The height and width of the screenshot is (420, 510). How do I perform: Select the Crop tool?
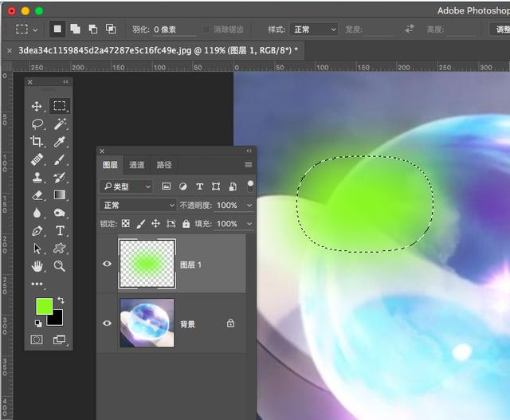coord(37,142)
